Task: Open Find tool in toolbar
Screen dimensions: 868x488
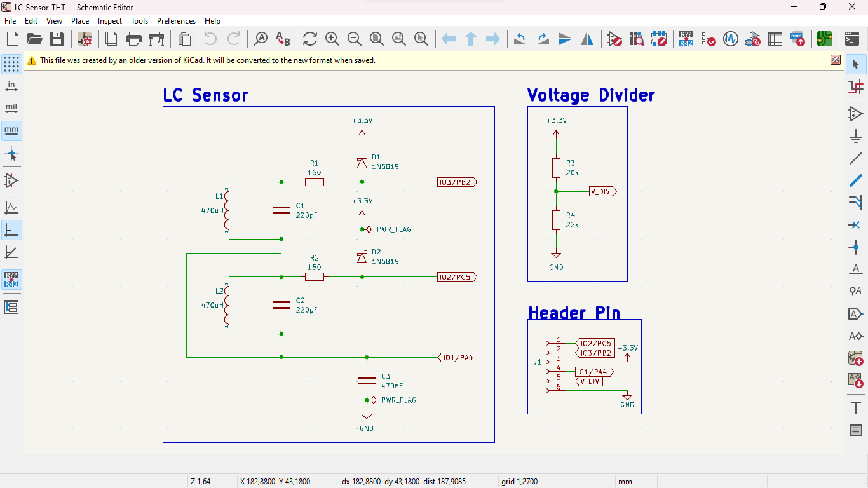Action: (x=261, y=39)
